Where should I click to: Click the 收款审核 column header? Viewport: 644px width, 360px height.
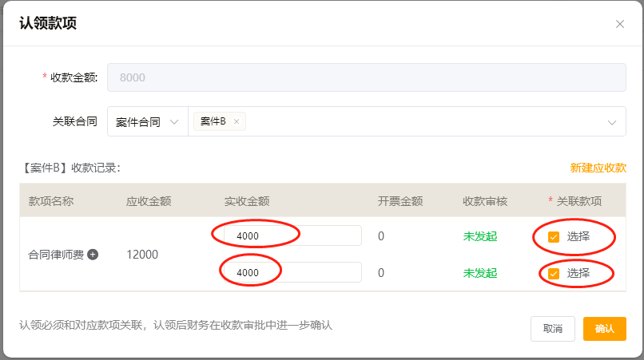(x=485, y=201)
